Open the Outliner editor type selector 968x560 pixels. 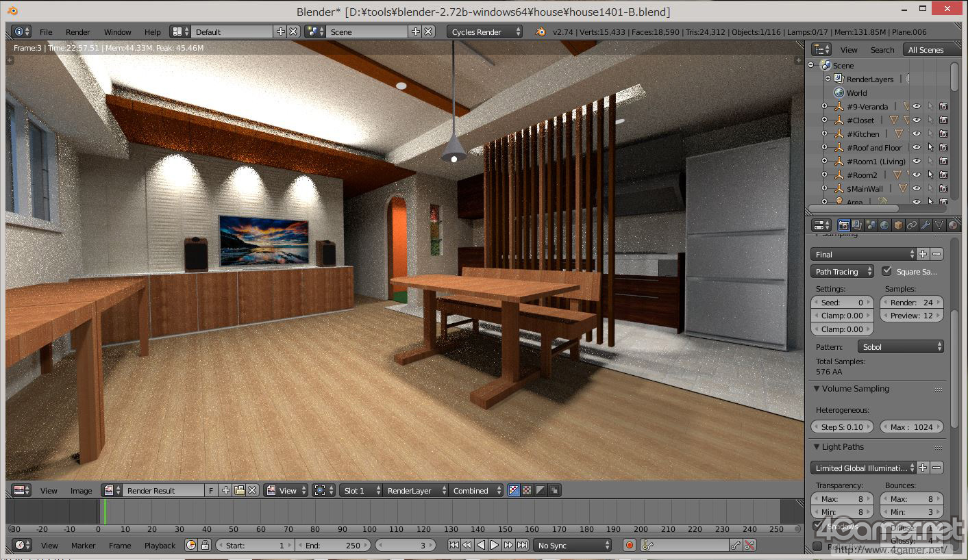[821, 49]
